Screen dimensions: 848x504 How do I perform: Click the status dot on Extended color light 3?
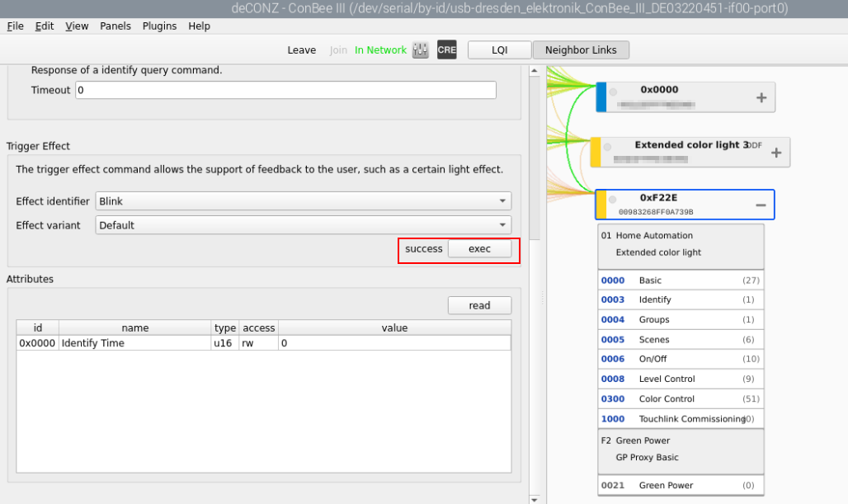coord(607,147)
